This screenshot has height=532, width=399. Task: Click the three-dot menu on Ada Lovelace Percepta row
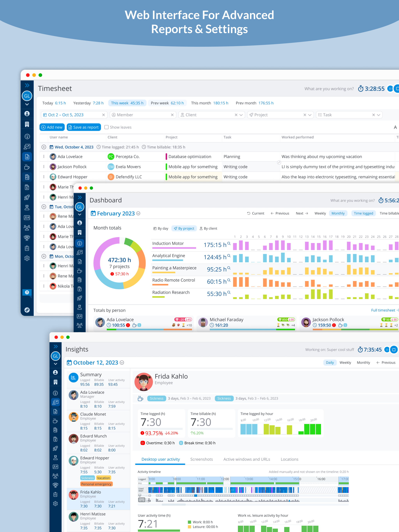pos(44,157)
